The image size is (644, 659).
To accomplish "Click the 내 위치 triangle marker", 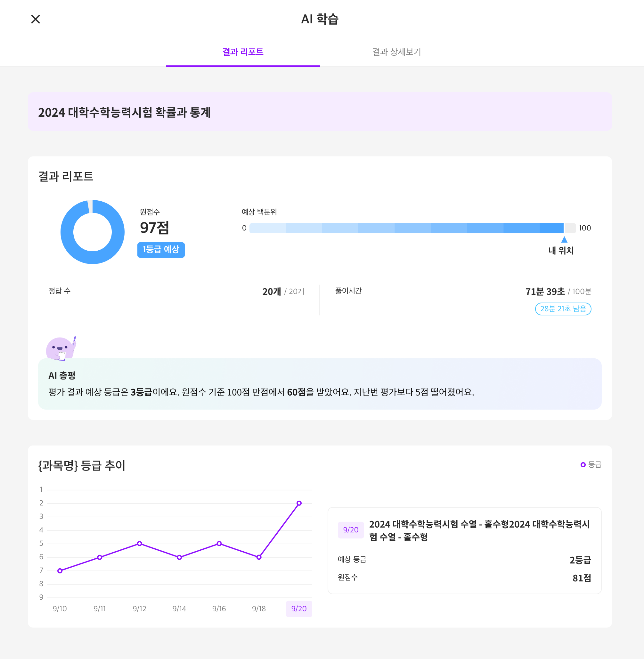I will pyautogui.click(x=564, y=240).
